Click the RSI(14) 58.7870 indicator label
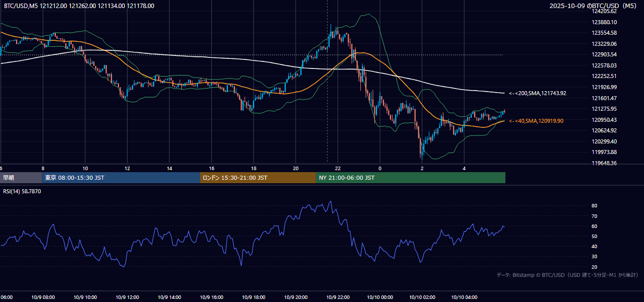The height and width of the screenshot is (302, 644). point(22,192)
